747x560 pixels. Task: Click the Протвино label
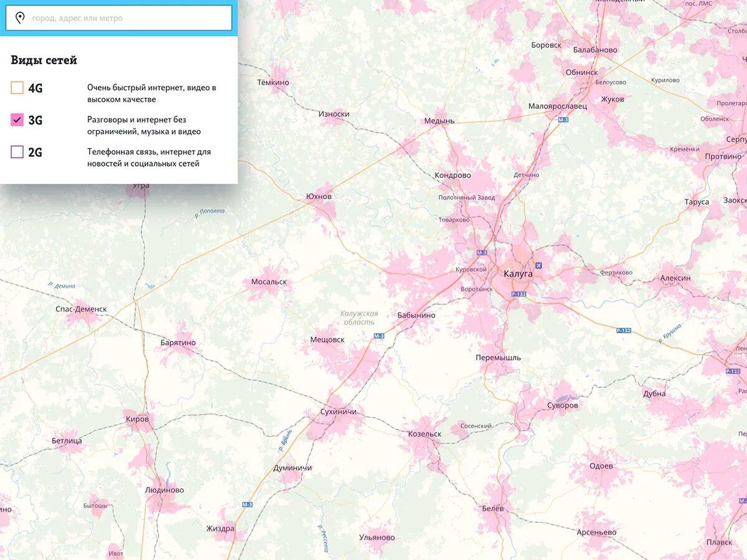[723, 157]
